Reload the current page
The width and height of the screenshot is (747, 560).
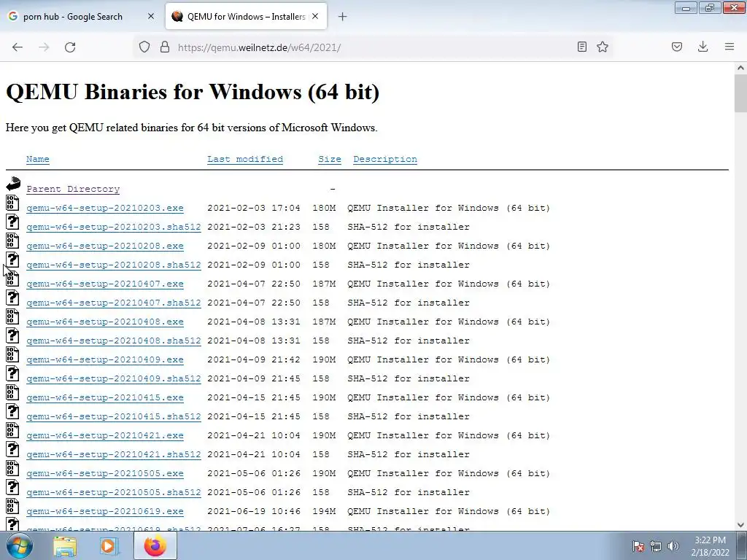pos(70,47)
